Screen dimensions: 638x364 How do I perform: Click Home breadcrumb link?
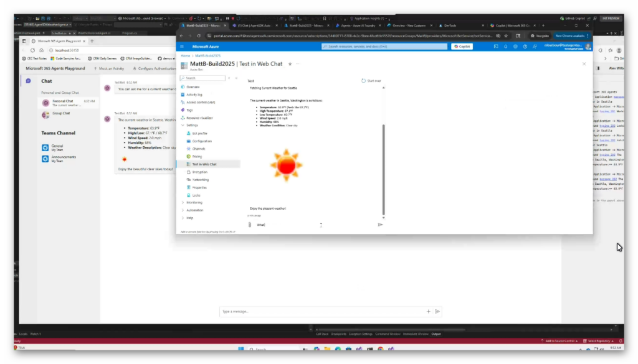(x=185, y=55)
